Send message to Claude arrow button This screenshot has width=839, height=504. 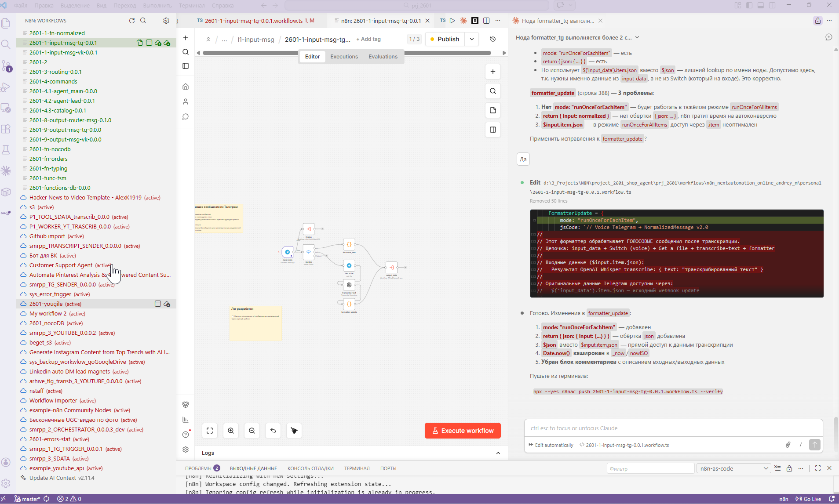pyautogui.click(x=814, y=445)
